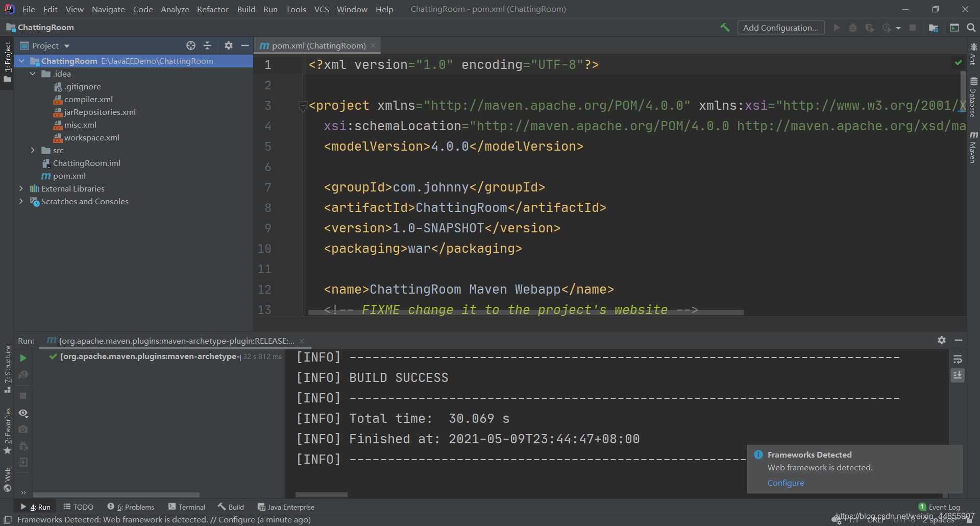Open the Favorites tool window on left edge

pyautogui.click(x=8, y=431)
